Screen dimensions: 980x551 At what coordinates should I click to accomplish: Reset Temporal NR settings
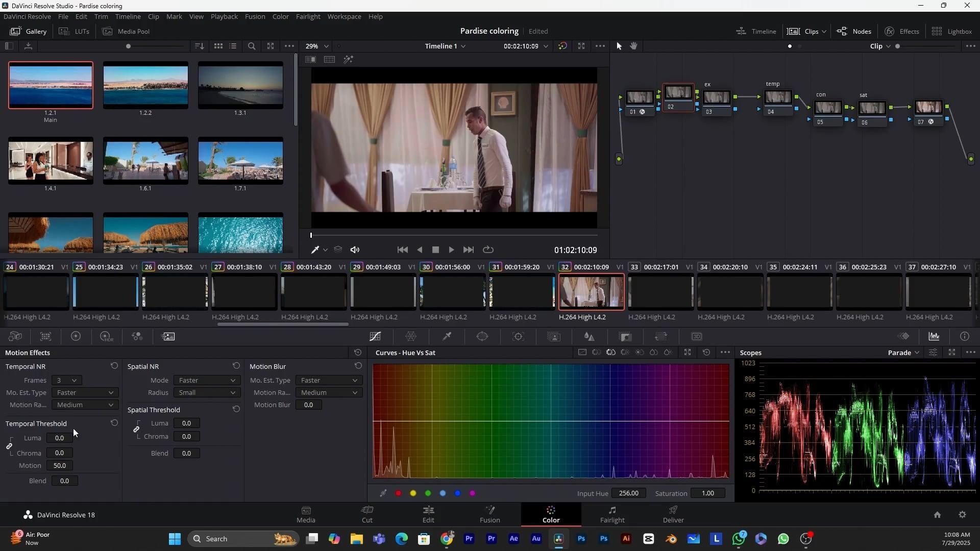pos(114,366)
